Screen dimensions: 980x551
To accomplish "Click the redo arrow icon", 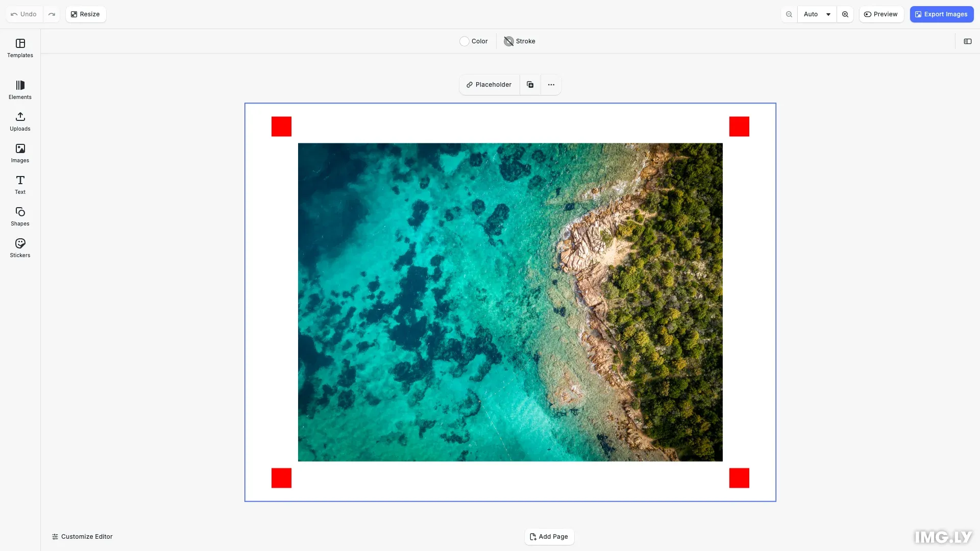I will coord(52,14).
